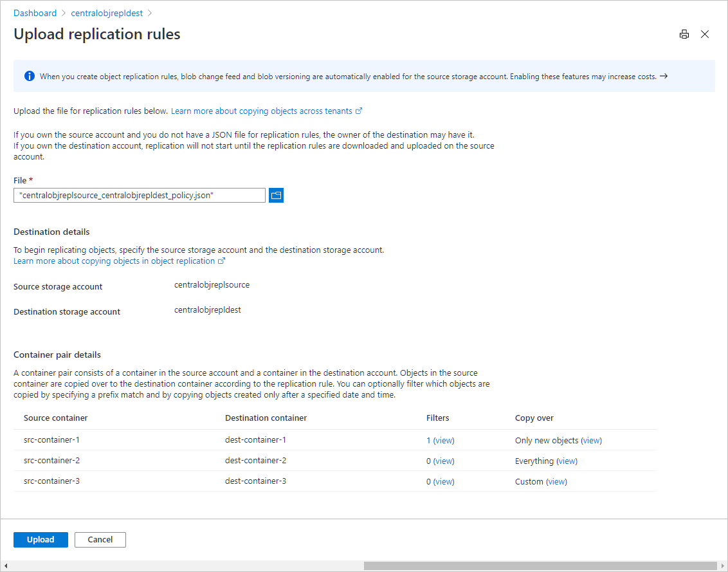
Task: Select the File input field
Action: (139, 195)
